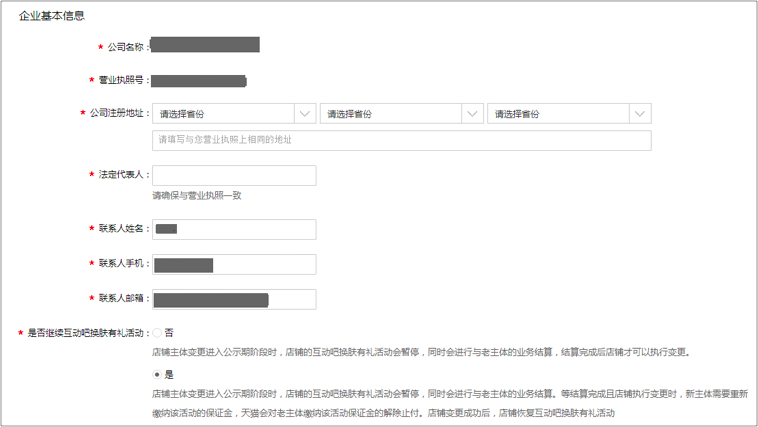Click the detailed address field under the dropdowns

click(x=401, y=140)
